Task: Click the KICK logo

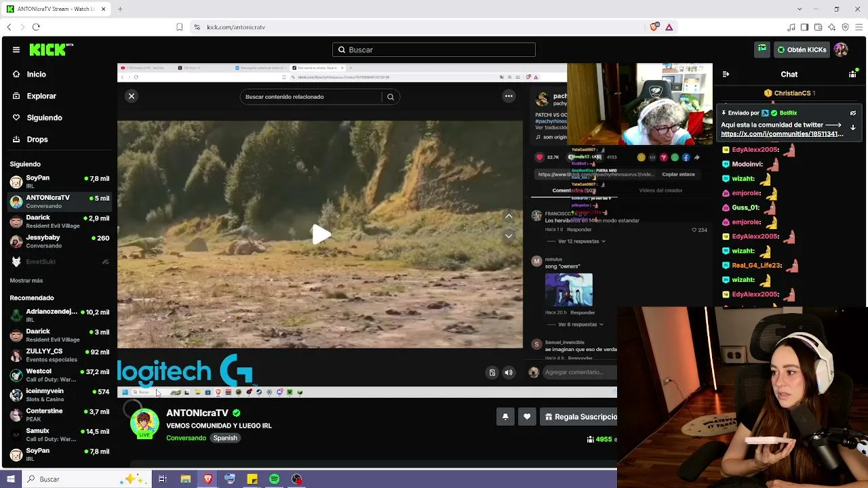Action: click(x=51, y=49)
